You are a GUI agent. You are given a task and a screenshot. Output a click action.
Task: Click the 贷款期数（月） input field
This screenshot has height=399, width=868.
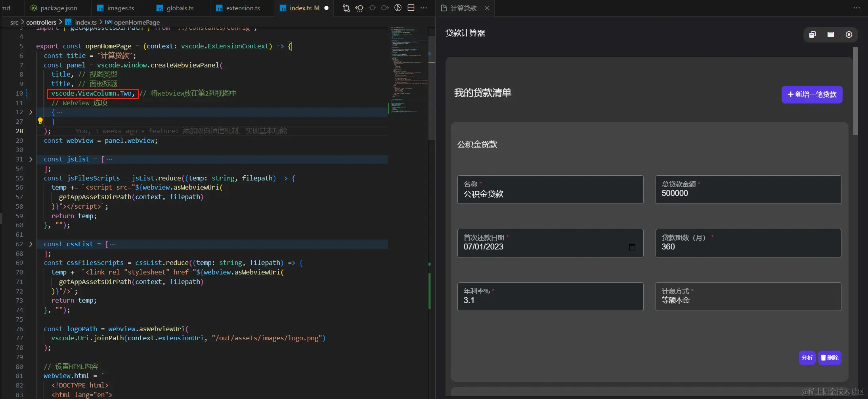[x=748, y=243]
